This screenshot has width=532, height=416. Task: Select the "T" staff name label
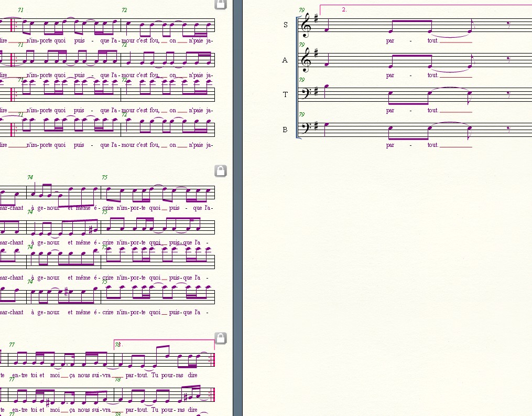(285, 94)
